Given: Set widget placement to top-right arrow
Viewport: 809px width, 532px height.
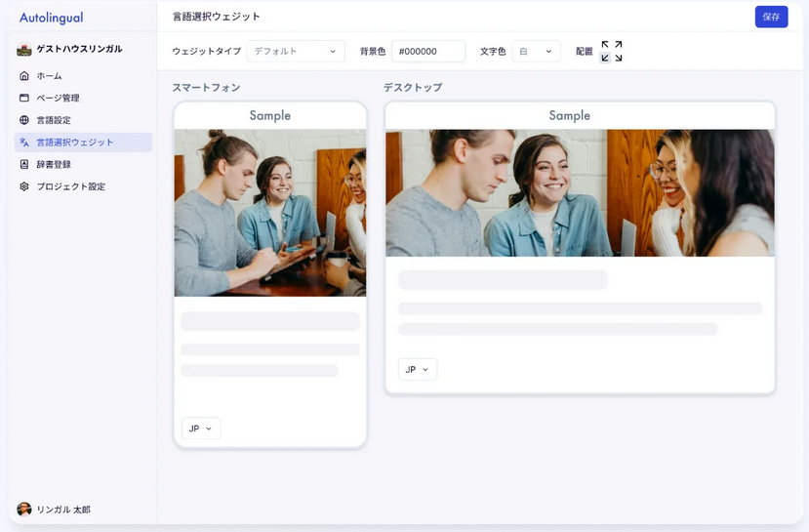Looking at the screenshot, I should click(x=618, y=45).
